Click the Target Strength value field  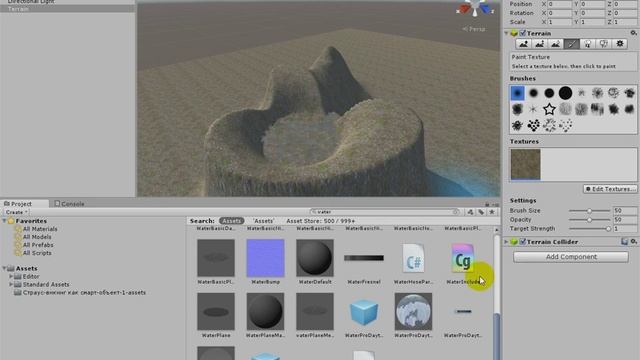coord(624,229)
